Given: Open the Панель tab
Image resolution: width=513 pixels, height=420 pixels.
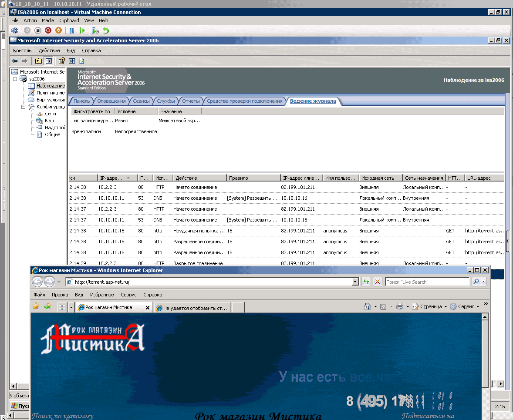Looking at the screenshot, I should 81,101.
